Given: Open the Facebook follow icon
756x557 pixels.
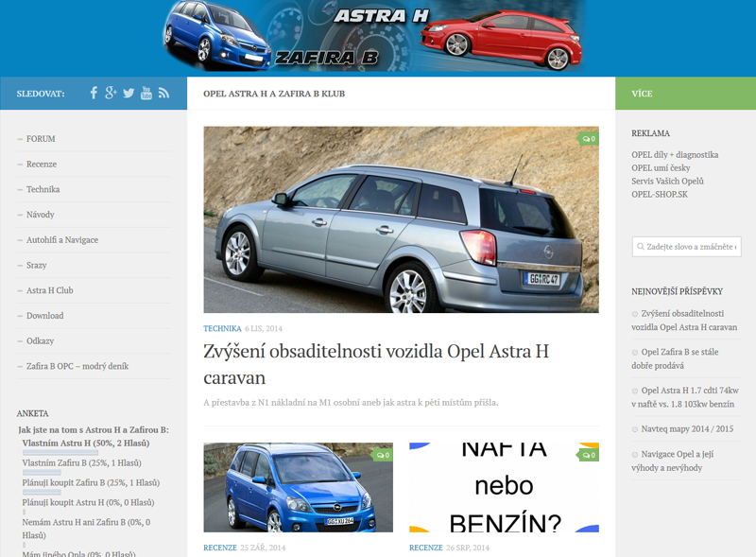Looking at the screenshot, I should (94, 94).
